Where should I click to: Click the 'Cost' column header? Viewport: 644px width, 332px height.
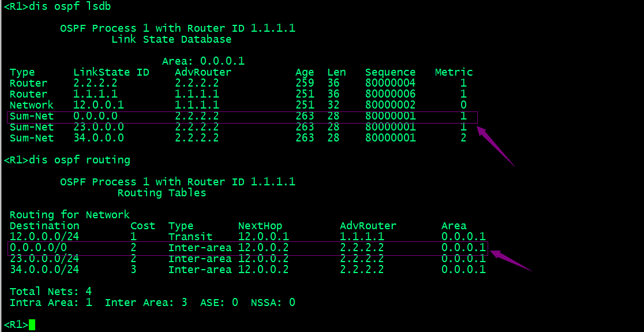click(x=143, y=226)
